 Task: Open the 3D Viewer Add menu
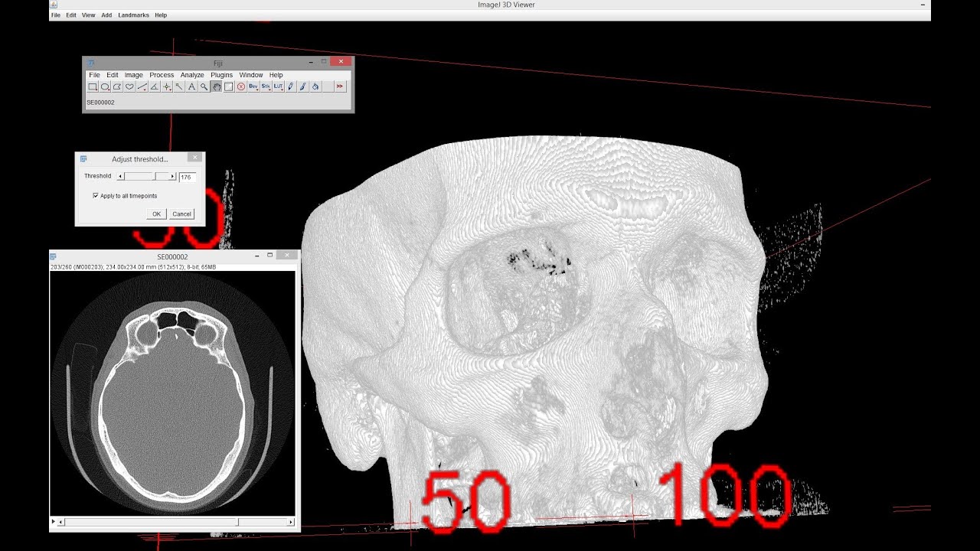(106, 15)
